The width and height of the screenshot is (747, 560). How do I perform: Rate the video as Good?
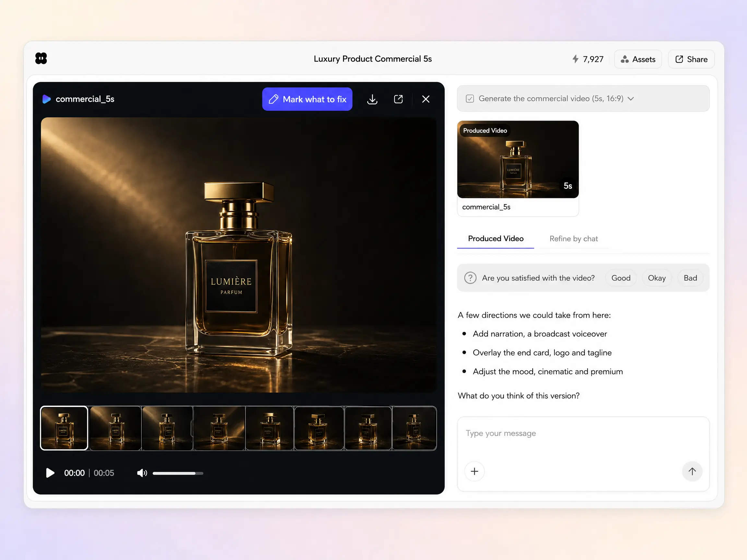621,278
